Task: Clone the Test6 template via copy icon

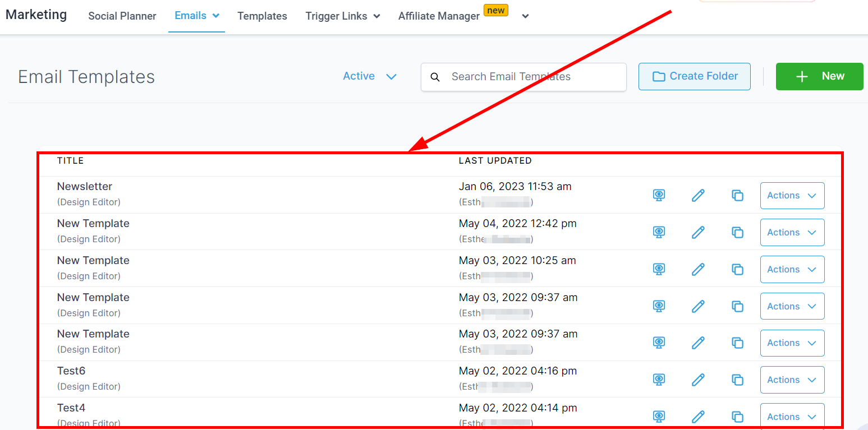Action: 737,380
